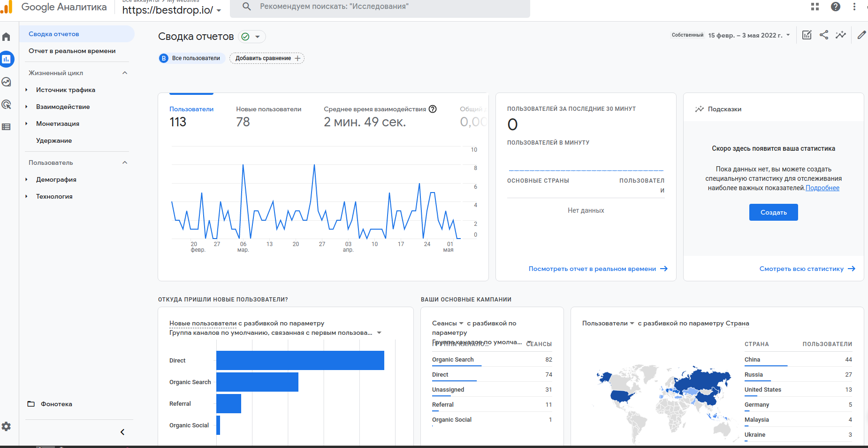Open the Configure list icon in left rail
Viewport: 868px width, 448px height.
[7, 127]
